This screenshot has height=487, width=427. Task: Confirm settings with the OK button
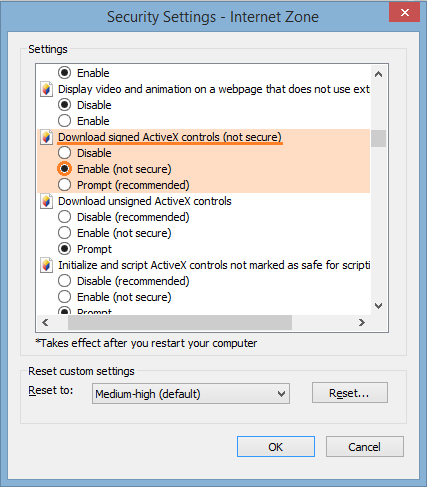pos(276,447)
